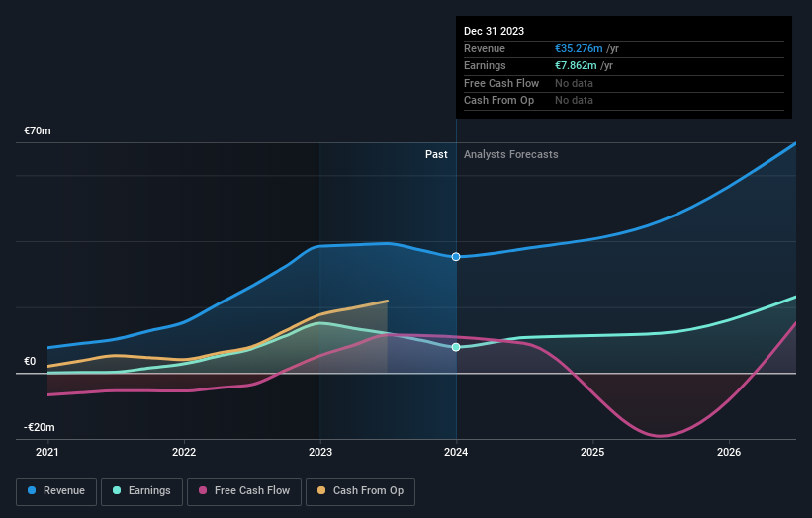The image size is (812, 518).
Task: Click No data in Free Cash Flow row
Action: (x=574, y=83)
